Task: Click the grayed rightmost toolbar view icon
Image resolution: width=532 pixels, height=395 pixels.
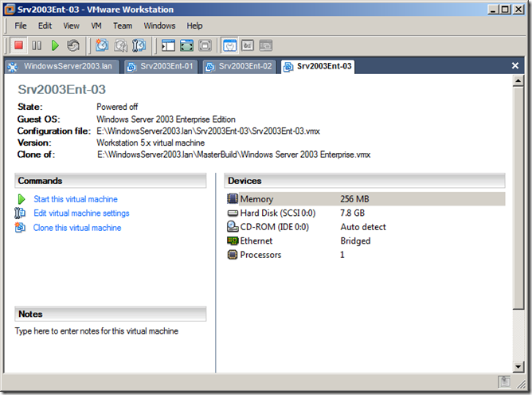Action: pos(266,45)
